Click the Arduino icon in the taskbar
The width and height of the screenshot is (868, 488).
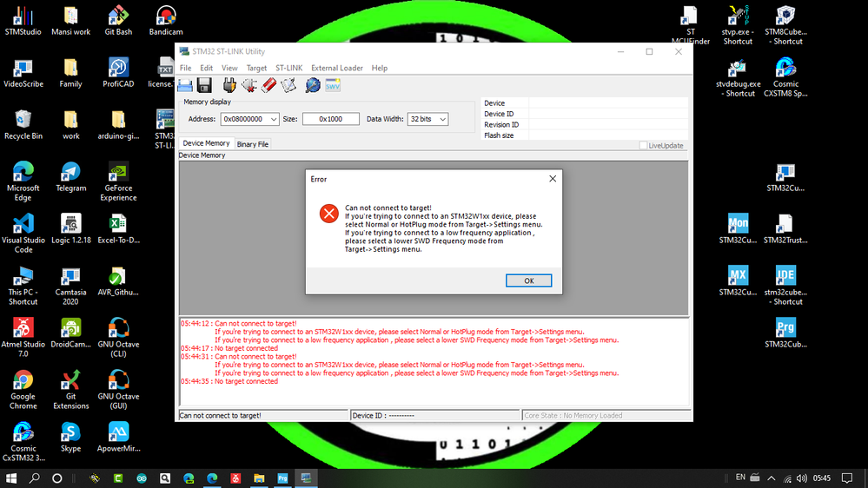(x=142, y=478)
